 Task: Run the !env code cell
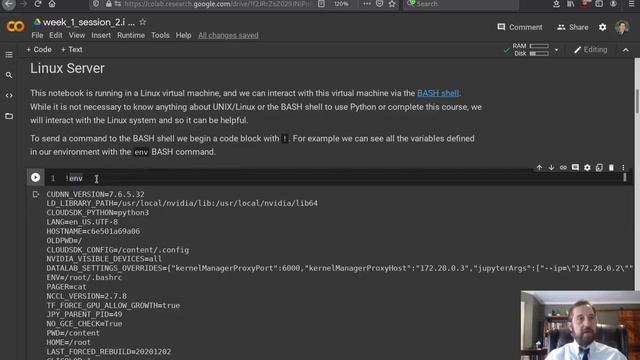[36, 178]
